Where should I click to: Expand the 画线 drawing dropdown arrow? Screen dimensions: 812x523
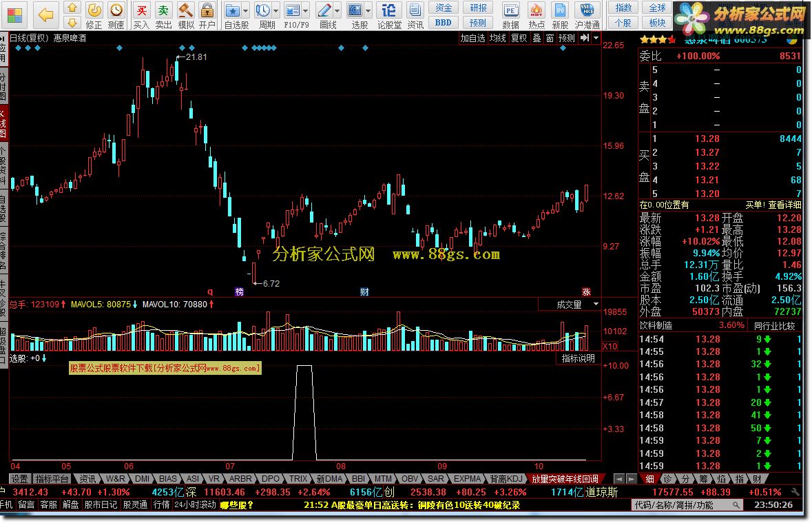[x=337, y=10]
